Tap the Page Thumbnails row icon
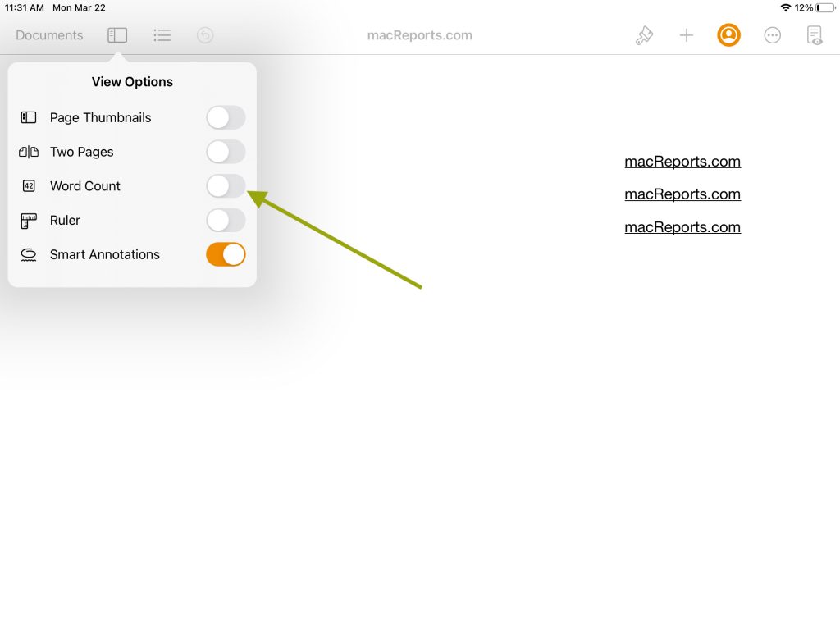840x630 pixels. 29,118
